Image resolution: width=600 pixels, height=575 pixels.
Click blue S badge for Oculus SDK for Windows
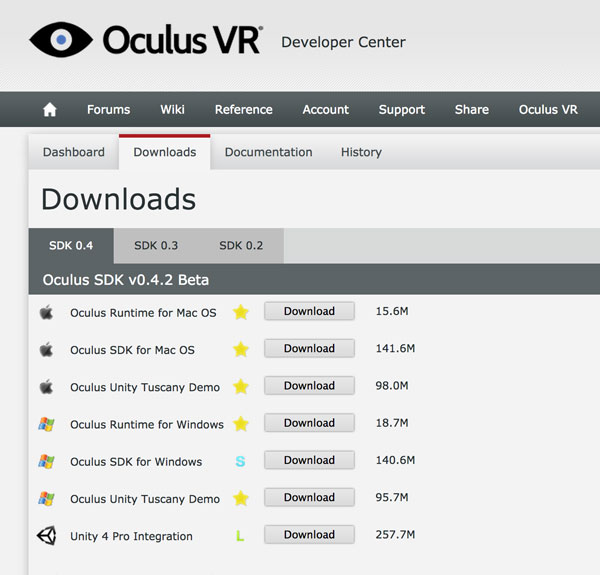click(240, 461)
